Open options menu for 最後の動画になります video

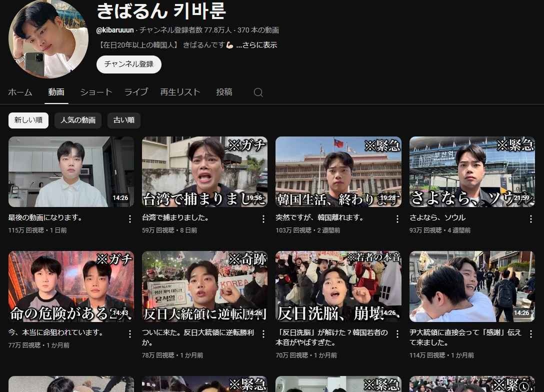pos(130,219)
